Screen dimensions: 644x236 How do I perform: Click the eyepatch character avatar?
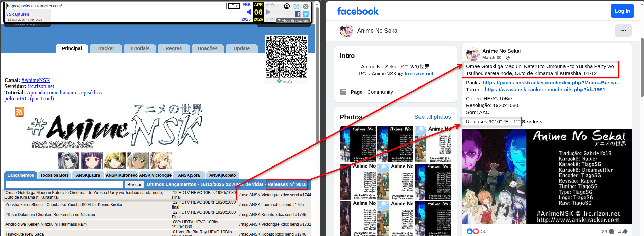69,160
